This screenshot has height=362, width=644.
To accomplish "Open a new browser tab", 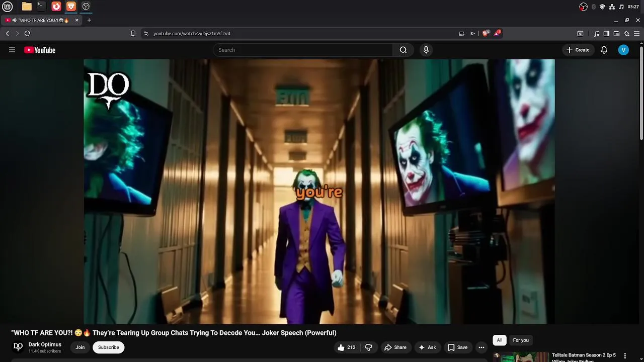I will pyautogui.click(x=89, y=20).
